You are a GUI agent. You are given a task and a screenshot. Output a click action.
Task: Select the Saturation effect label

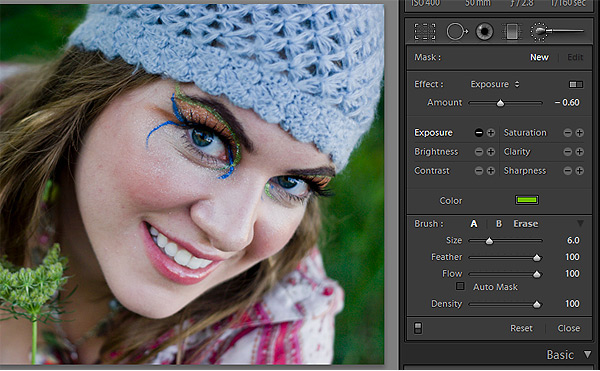525,133
